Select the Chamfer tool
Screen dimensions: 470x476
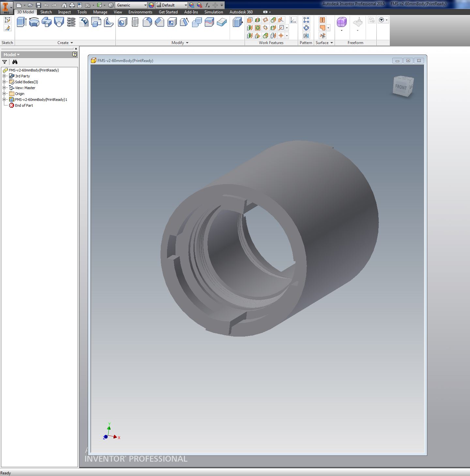click(x=160, y=22)
